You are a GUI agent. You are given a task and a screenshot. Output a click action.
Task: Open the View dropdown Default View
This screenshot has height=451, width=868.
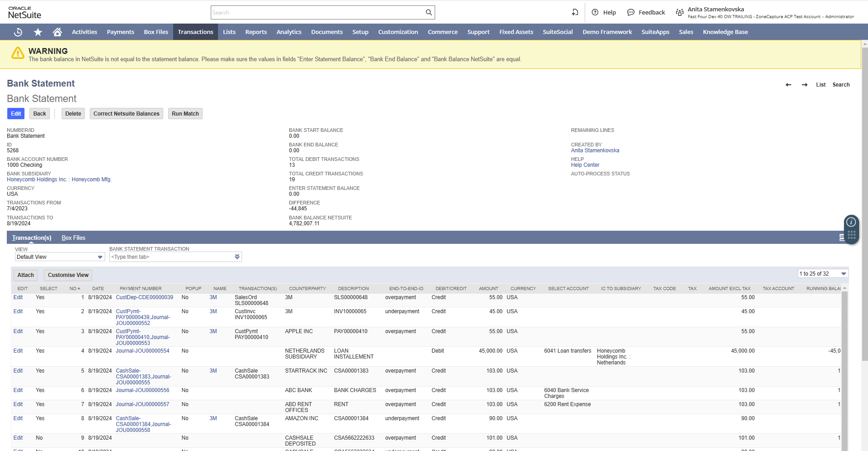pyautogui.click(x=60, y=257)
